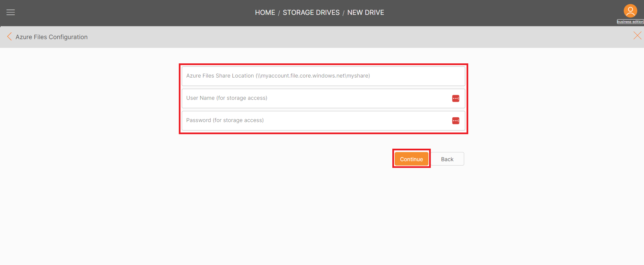Image resolution: width=644 pixels, height=265 pixels.
Task: Close the Azure Files Configuration panel
Action: coord(637,35)
